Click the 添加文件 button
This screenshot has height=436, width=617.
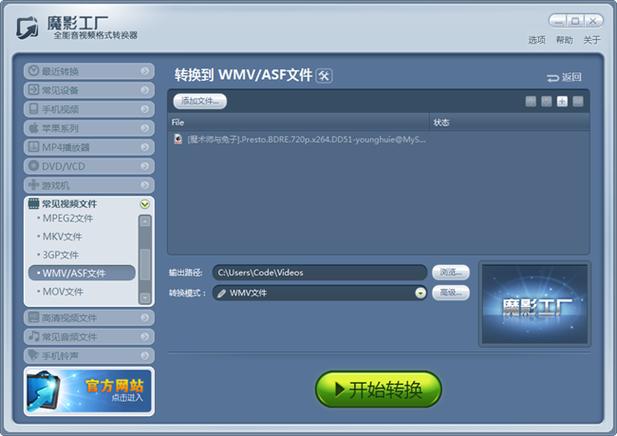click(x=200, y=101)
